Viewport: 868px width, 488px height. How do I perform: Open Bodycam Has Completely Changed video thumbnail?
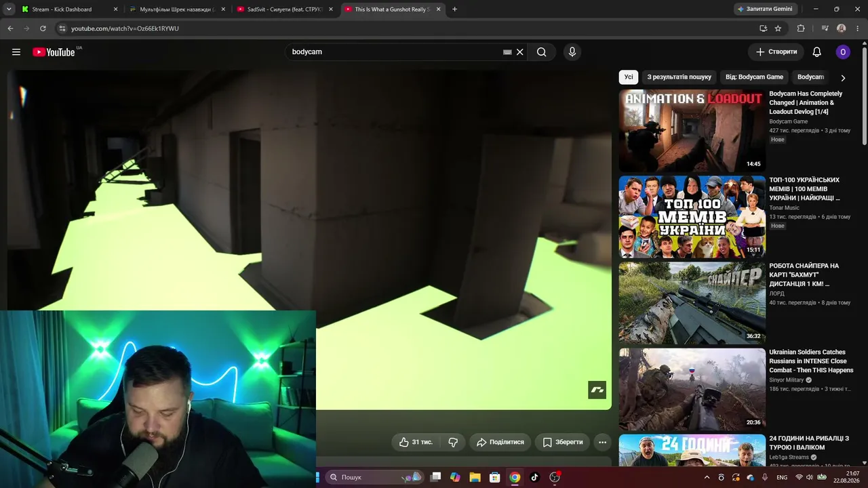[692, 131]
